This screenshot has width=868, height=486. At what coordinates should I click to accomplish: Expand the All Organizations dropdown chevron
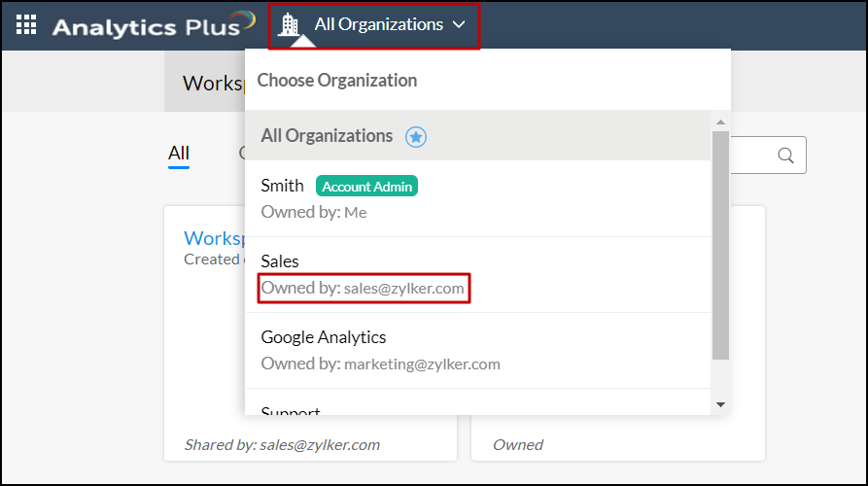(x=460, y=25)
